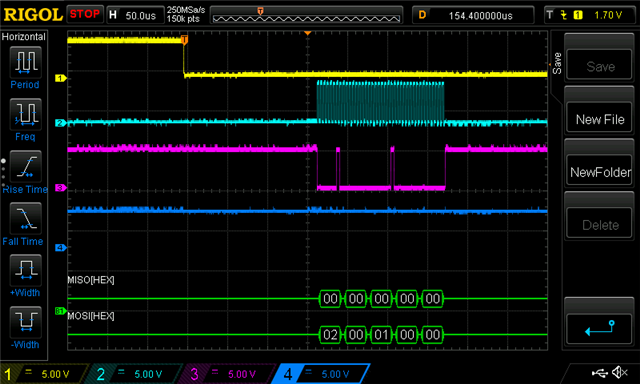The width and height of the screenshot is (640, 384).
Task: Click the Horizontal menu title
Action: coord(23,37)
